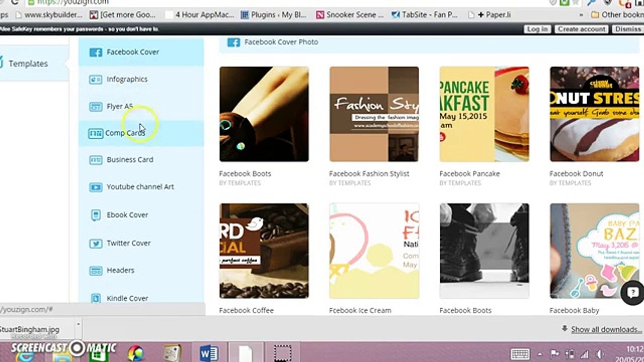
Task: Open the StuartBingham.jpg downloaded file
Action: tap(30, 329)
